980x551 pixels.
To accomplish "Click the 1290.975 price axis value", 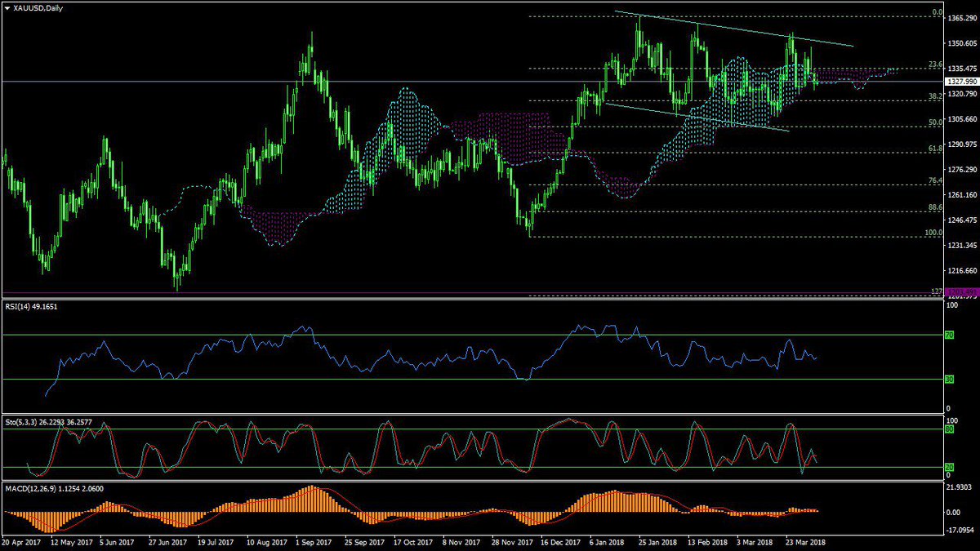I will pos(961,144).
